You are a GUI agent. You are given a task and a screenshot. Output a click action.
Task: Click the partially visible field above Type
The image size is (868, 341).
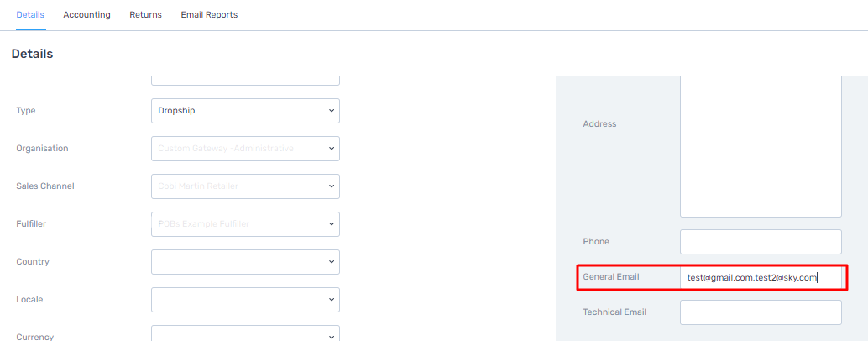245,81
